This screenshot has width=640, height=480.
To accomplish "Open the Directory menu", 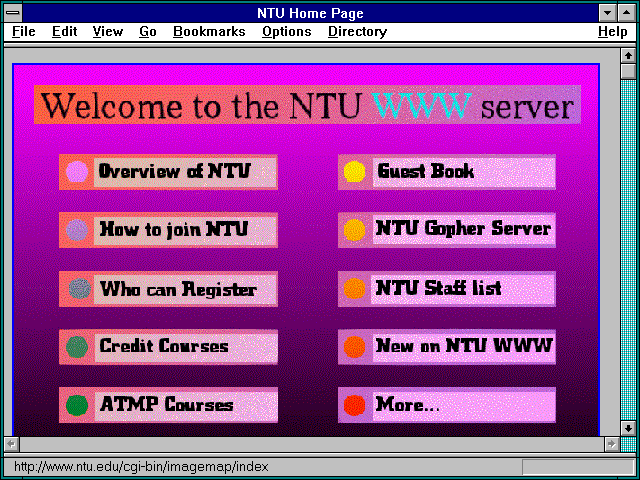I will (358, 31).
